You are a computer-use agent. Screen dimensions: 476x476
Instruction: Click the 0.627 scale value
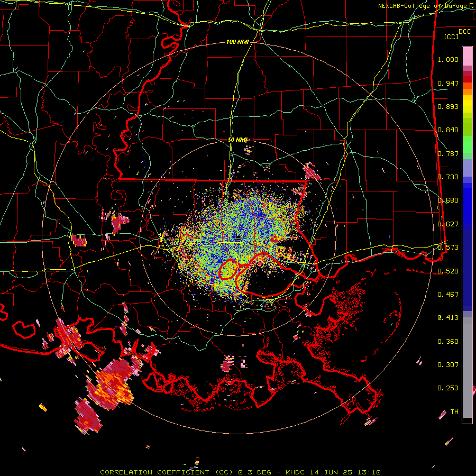[448, 224]
